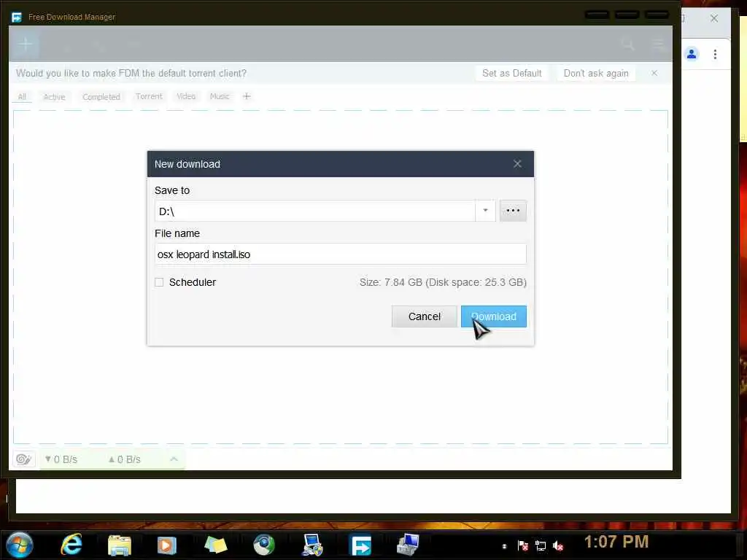
Task: Click the upload speed 0 B/s indicator
Action: tap(124, 459)
